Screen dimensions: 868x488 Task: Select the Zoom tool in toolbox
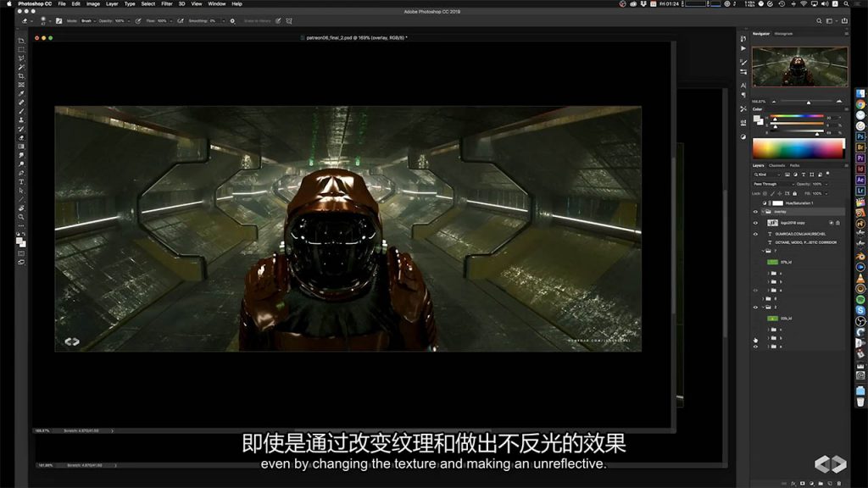click(21, 217)
